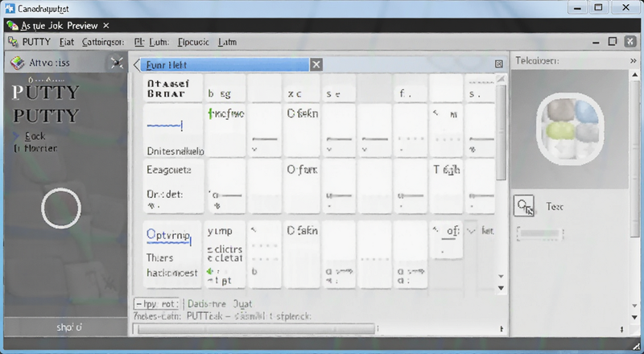Click the s e column header
The width and height of the screenshot is (644, 354).
tap(338, 88)
